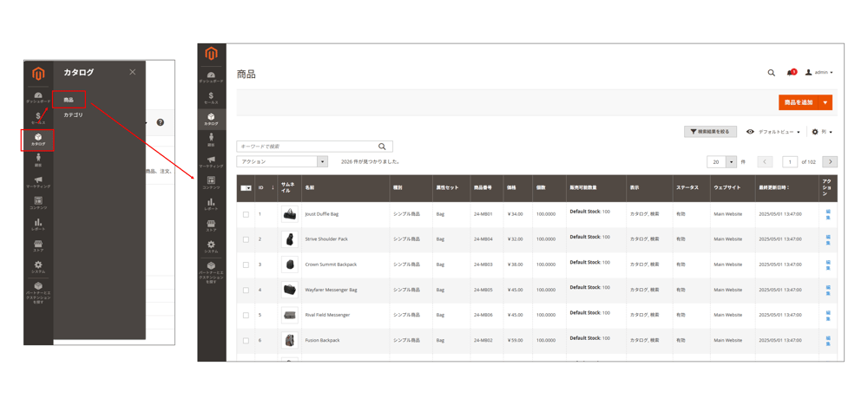Click the next page arrow button
868x405 pixels.
click(830, 162)
